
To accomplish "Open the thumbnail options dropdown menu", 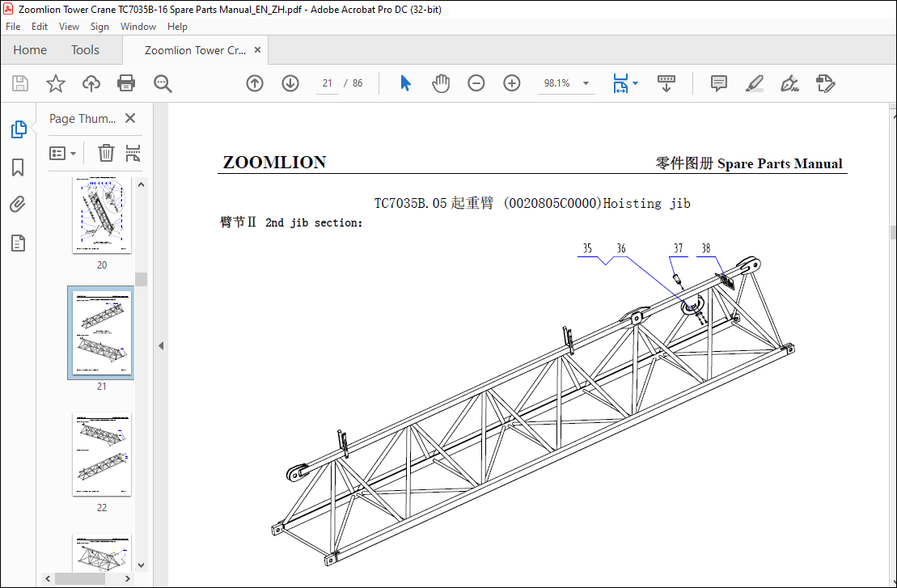I will (x=62, y=154).
